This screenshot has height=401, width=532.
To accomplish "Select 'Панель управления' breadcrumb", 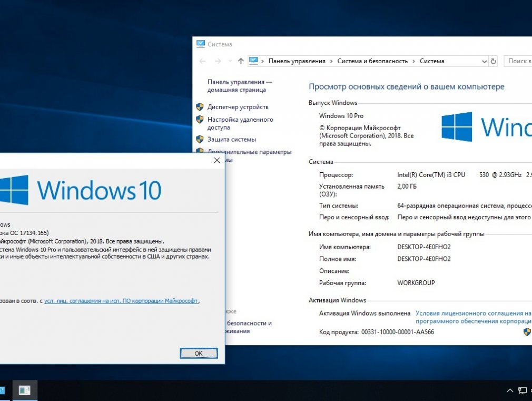I will 297,61.
